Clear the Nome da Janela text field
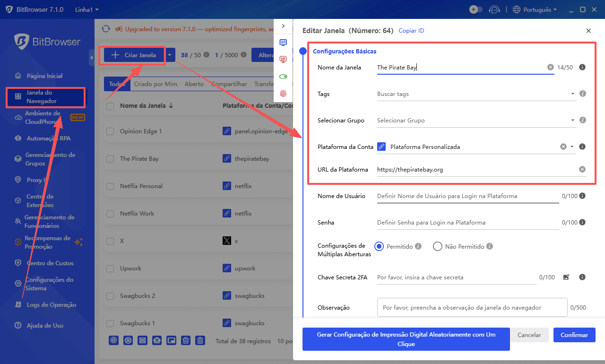605x364 pixels. point(550,68)
